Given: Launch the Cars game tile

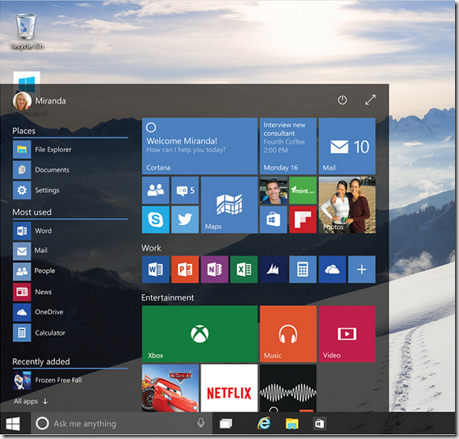Looking at the screenshot, I should click(x=170, y=388).
